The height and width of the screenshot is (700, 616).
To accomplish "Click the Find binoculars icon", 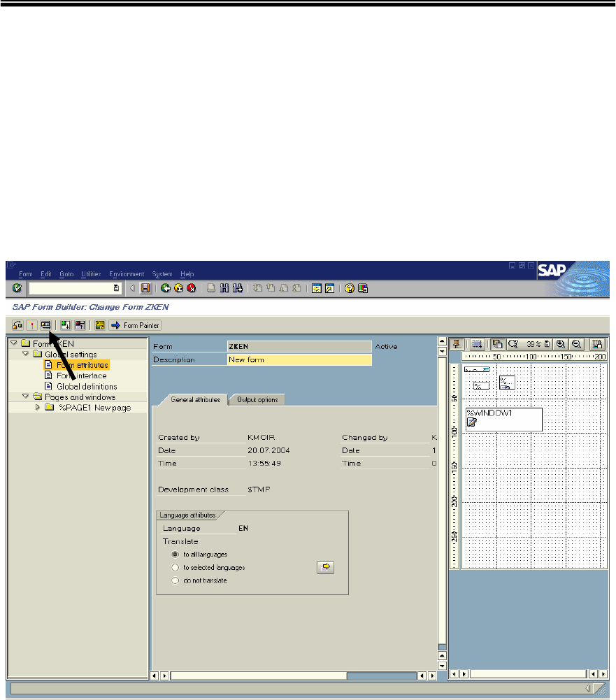I will (224, 288).
